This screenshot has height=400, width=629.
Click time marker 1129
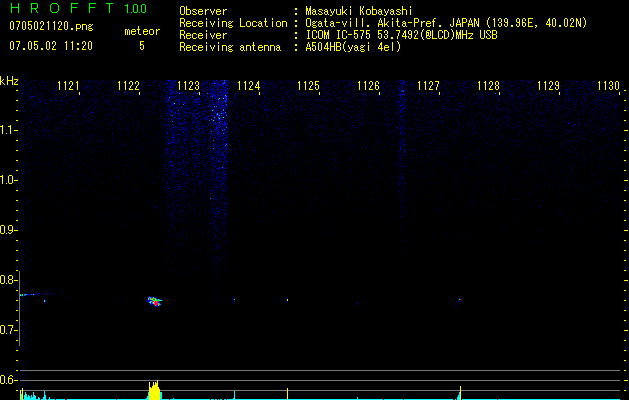(548, 86)
